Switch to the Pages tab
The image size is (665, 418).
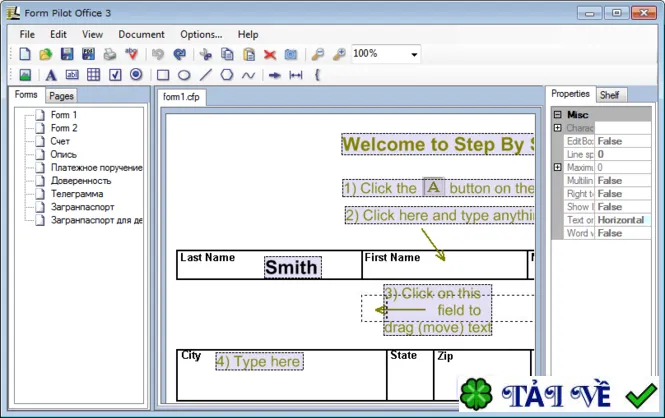point(61,96)
